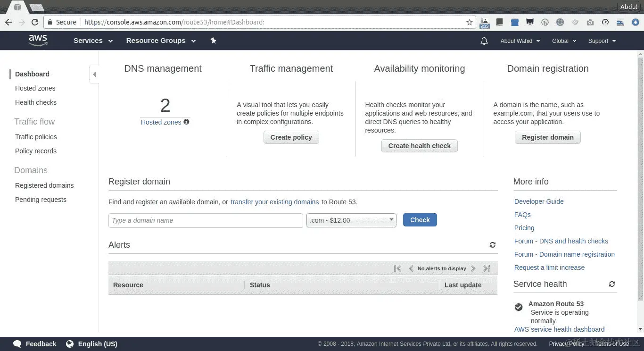Viewport: 644px width, 351px height.
Task: Open Traffic policies in the sidebar
Action: tap(36, 137)
